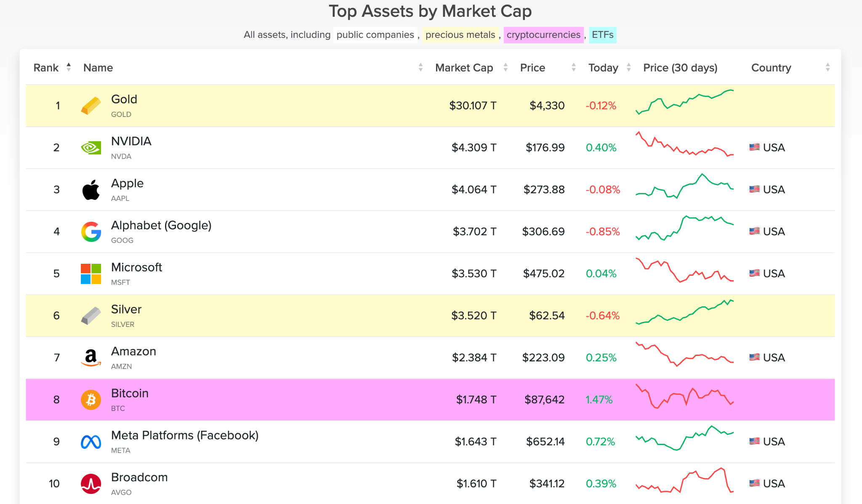This screenshot has height=504, width=862.
Task: Toggle the precious metals filter tag
Action: (x=460, y=35)
